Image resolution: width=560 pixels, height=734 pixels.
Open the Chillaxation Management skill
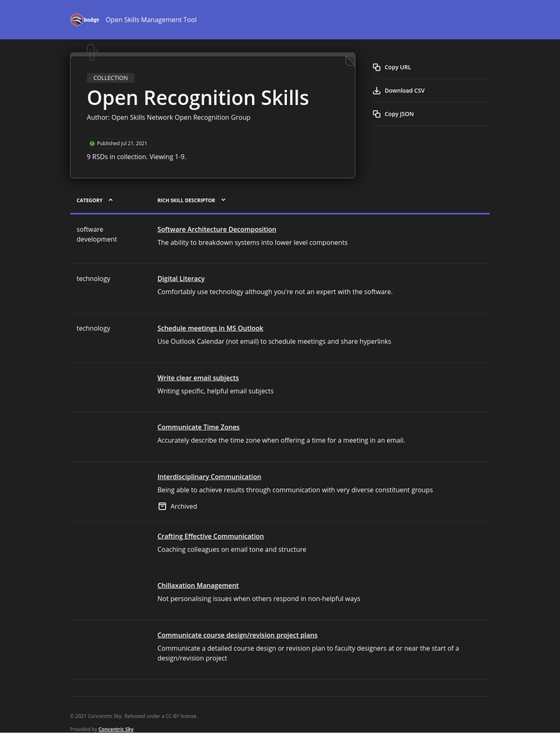click(x=198, y=585)
